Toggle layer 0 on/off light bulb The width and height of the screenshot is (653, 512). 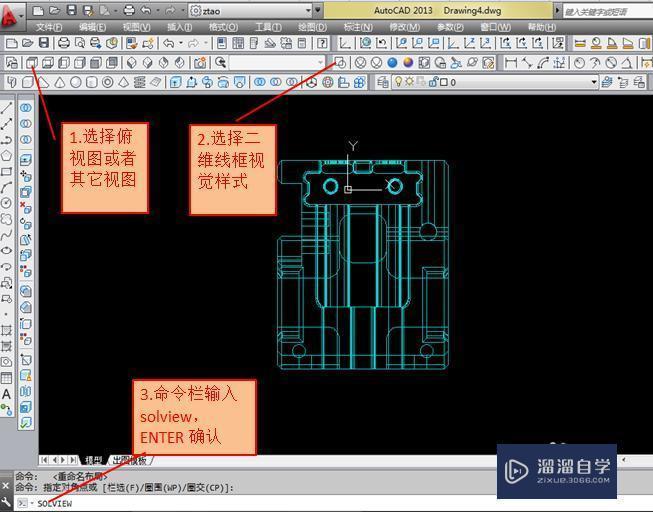[x=399, y=82]
